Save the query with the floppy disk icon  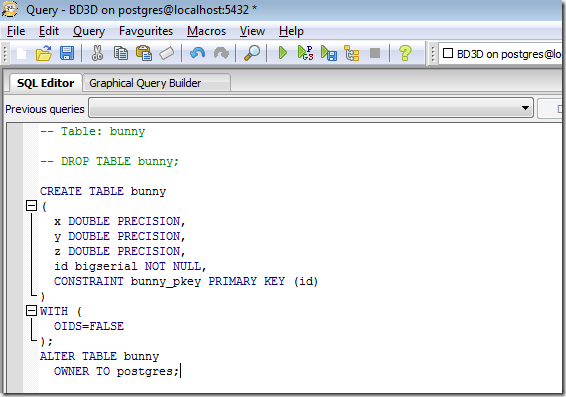67,53
